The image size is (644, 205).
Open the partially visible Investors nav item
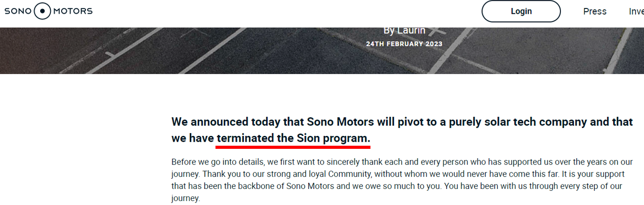(636, 12)
